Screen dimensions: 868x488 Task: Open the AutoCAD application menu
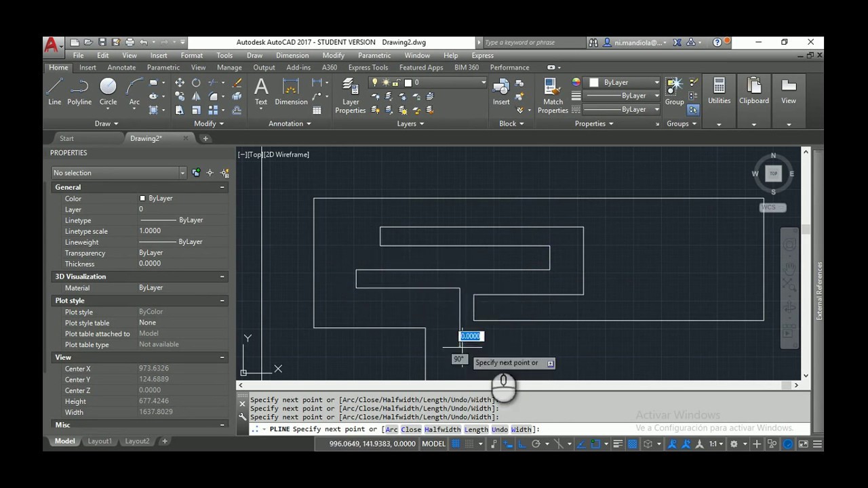tap(52, 45)
